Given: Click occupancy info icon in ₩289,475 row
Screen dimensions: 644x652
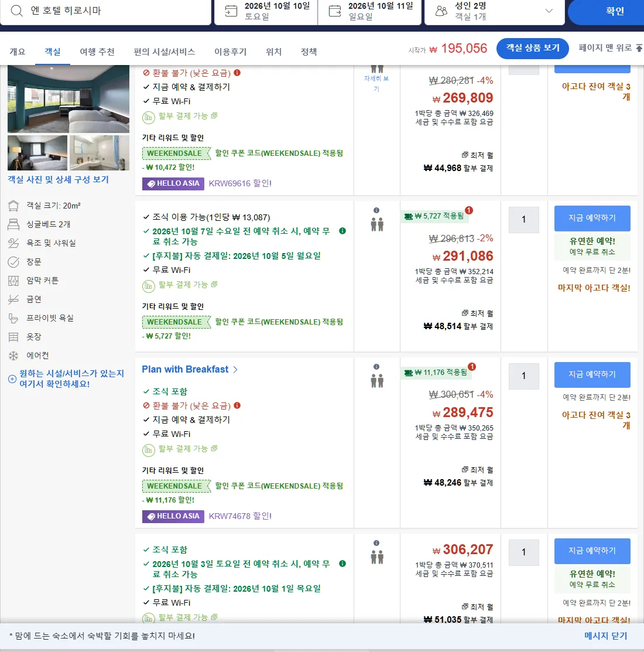Looking at the screenshot, I should [376, 367].
